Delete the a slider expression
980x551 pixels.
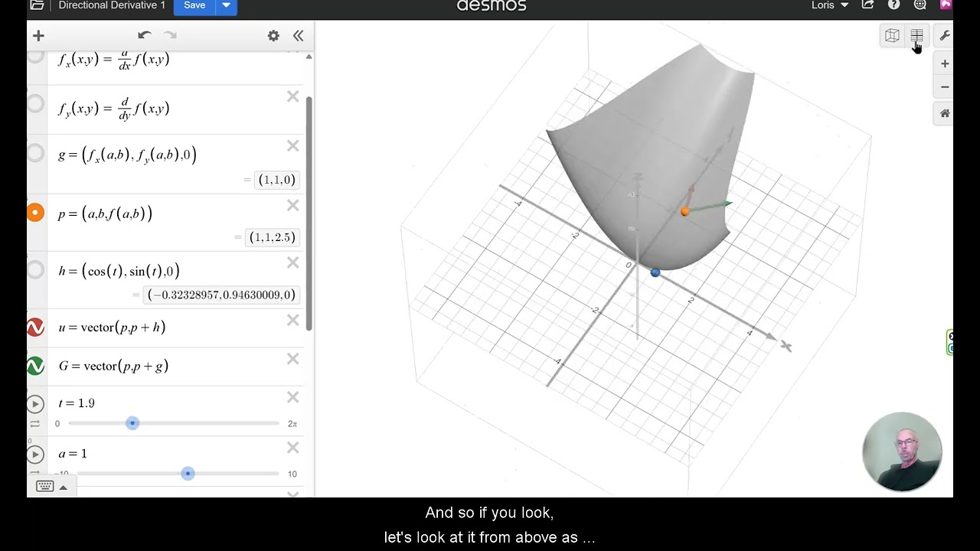pyautogui.click(x=293, y=448)
